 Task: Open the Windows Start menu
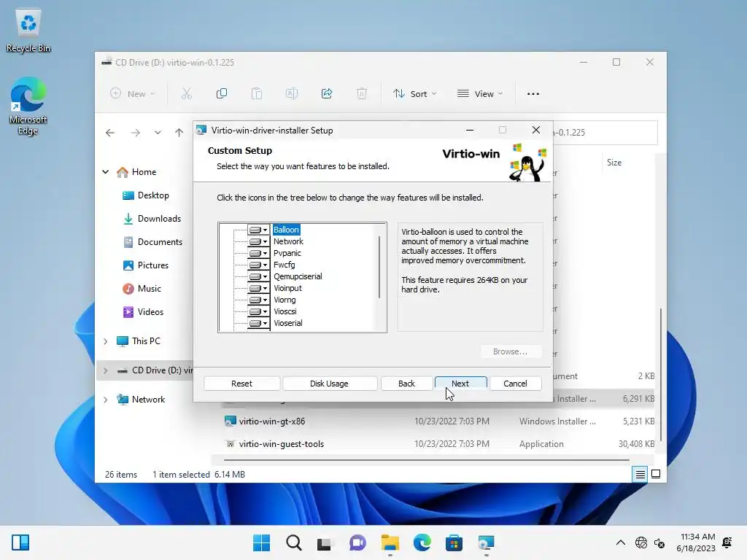tap(261, 542)
